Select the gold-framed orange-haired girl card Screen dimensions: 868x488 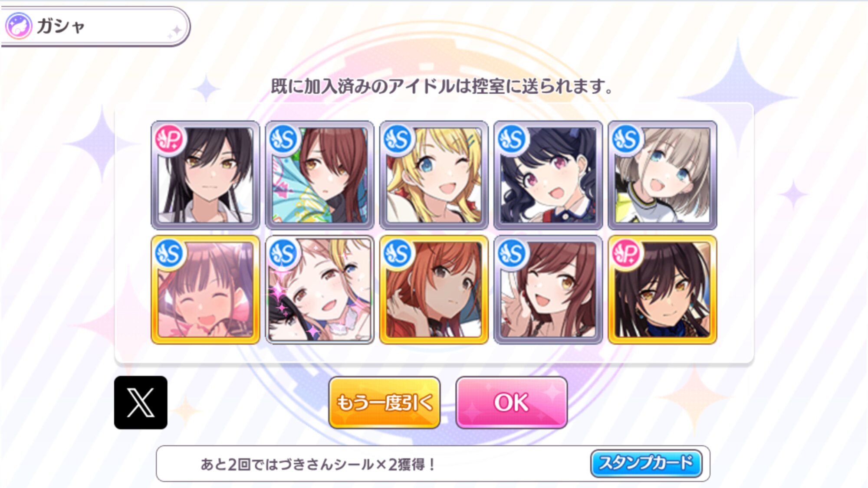click(x=434, y=290)
